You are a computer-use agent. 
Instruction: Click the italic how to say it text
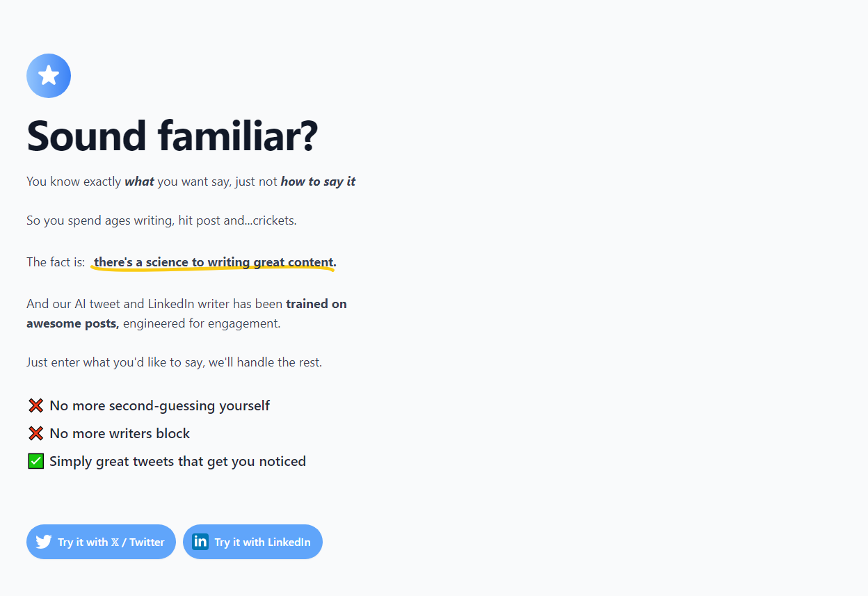(318, 182)
